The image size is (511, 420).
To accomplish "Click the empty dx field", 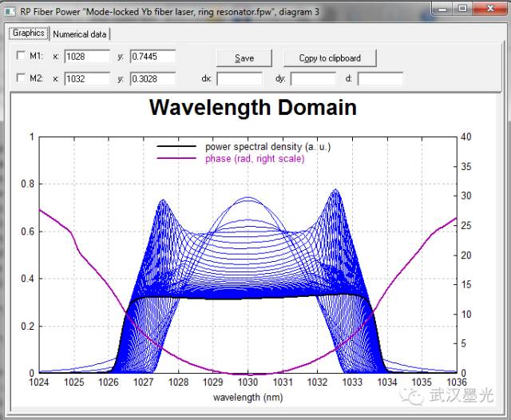I will [x=240, y=78].
